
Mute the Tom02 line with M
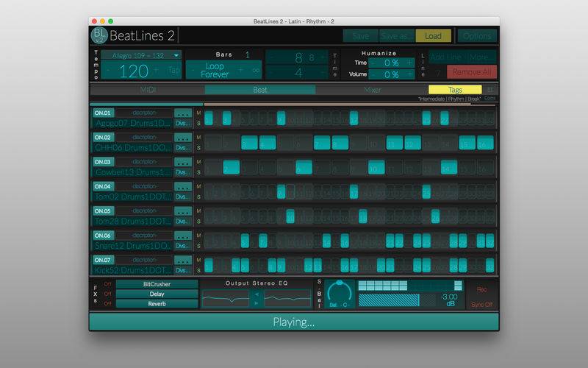(x=198, y=186)
